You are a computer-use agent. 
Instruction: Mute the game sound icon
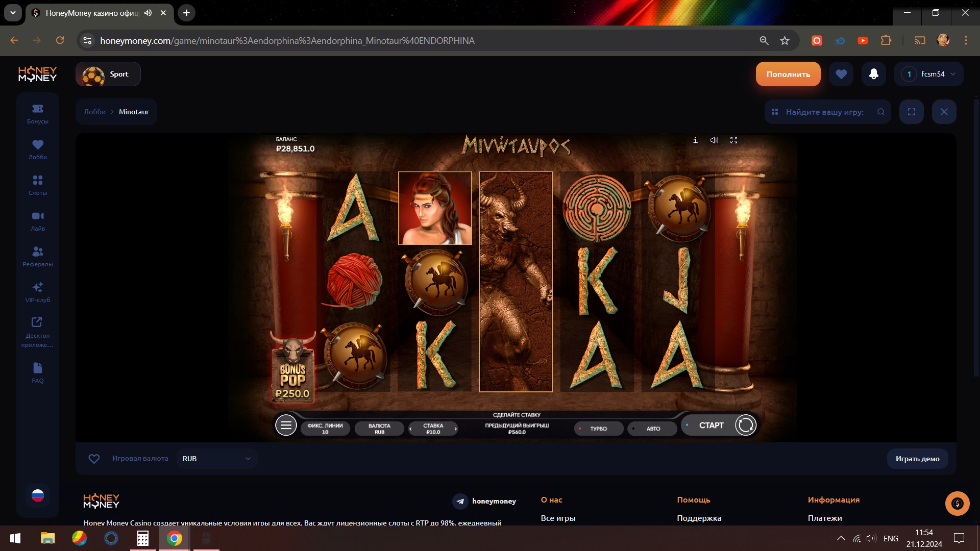click(714, 140)
